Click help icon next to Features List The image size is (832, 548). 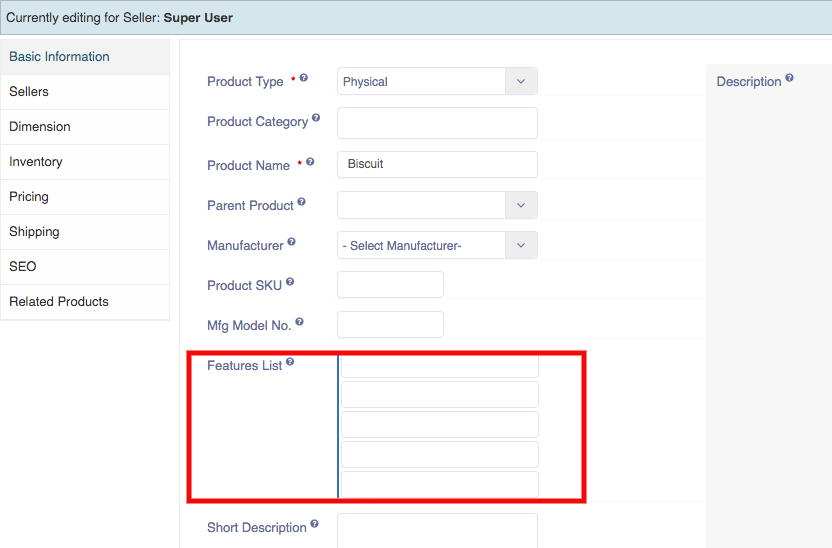[290, 362]
